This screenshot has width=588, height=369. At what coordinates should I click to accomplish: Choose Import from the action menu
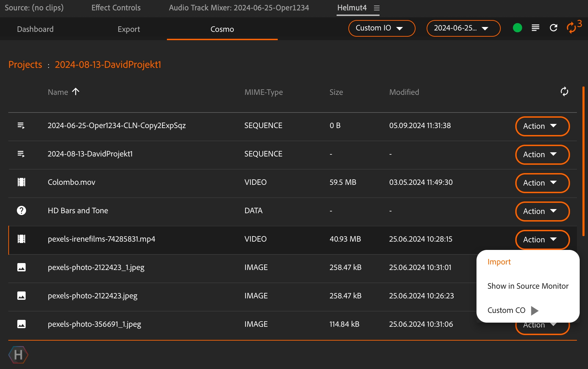pyautogui.click(x=499, y=262)
